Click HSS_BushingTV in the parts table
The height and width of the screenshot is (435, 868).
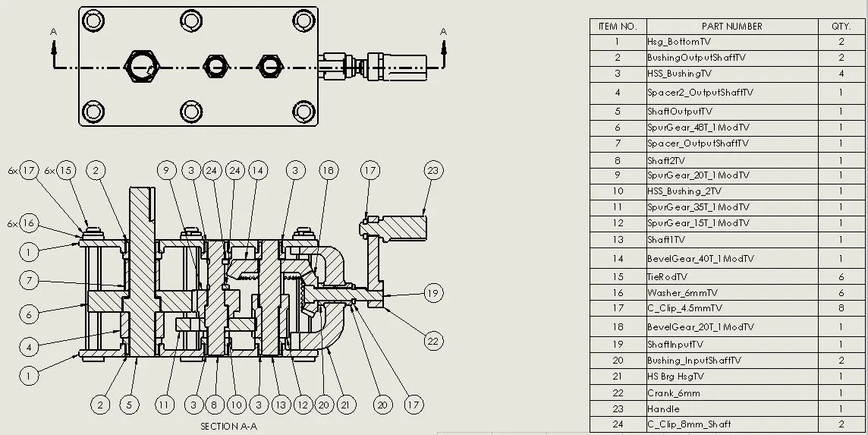732,74
